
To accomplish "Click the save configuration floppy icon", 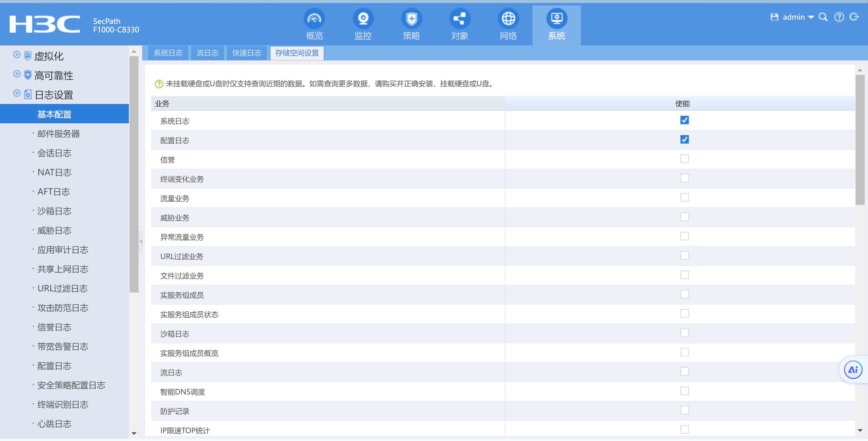I will [x=774, y=17].
